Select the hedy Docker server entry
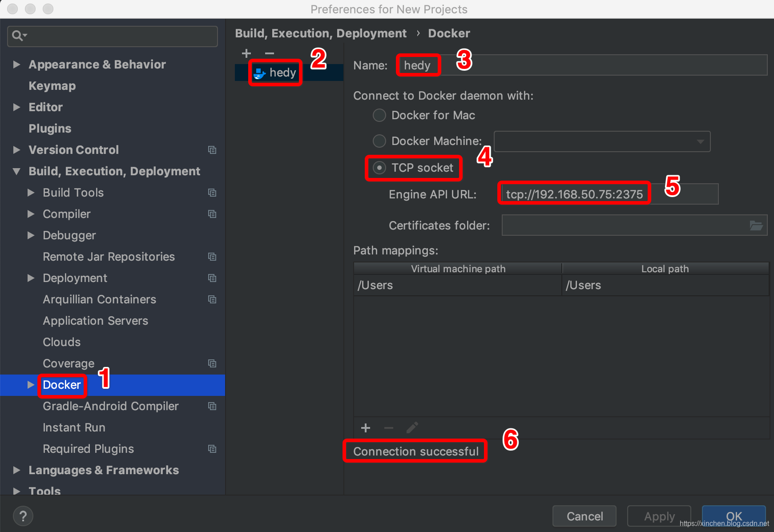The width and height of the screenshot is (774, 532). pyautogui.click(x=289, y=73)
